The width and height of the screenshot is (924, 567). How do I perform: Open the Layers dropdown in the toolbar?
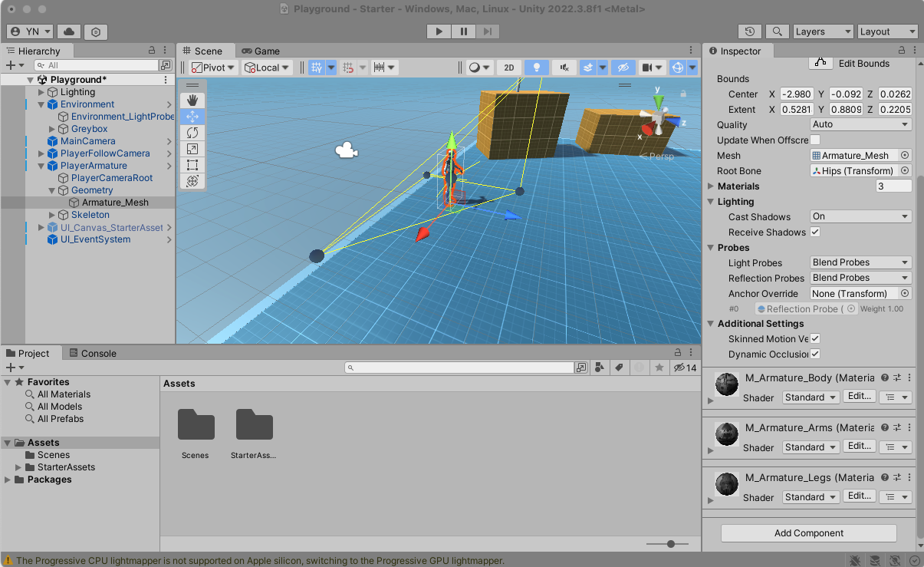pos(823,31)
